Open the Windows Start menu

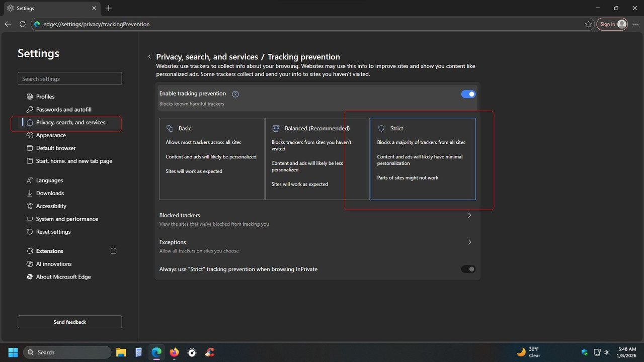[13, 352]
